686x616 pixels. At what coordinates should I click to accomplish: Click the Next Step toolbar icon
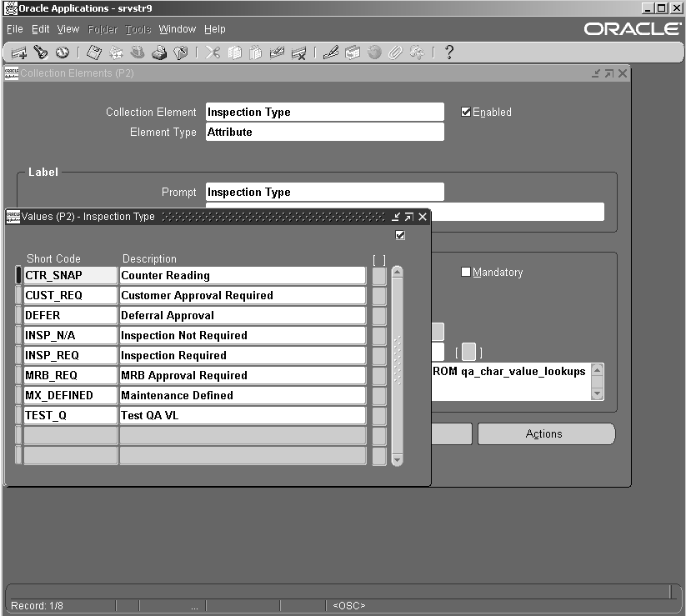pyautogui.click(x=116, y=53)
